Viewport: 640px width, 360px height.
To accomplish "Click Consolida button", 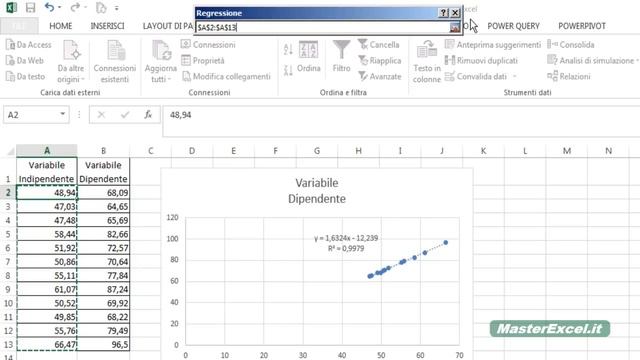I will [x=571, y=44].
